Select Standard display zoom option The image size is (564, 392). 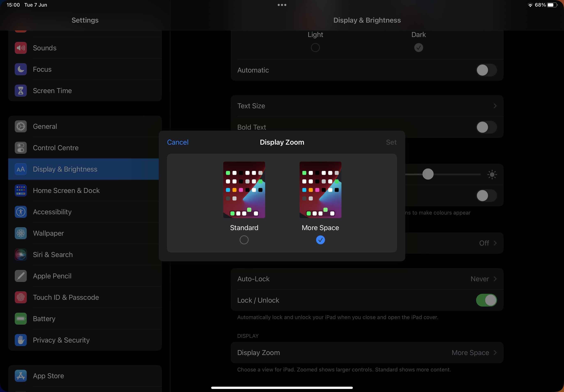(244, 240)
